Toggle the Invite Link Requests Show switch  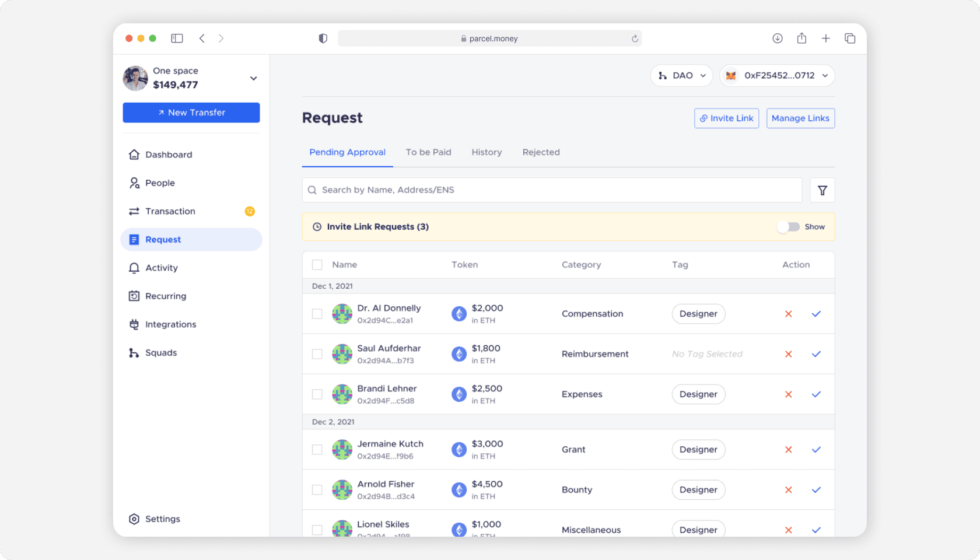[788, 227]
